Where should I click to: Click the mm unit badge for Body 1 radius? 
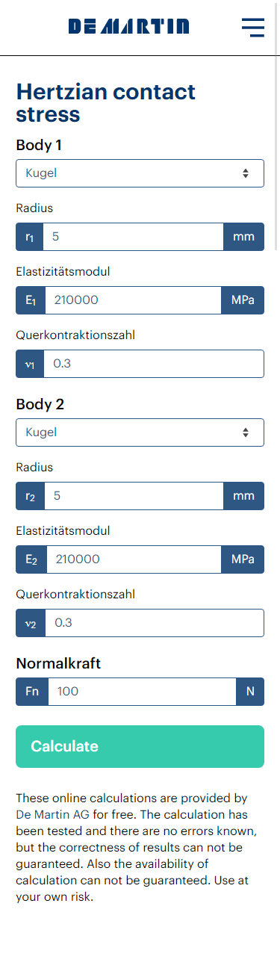pos(243,237)
